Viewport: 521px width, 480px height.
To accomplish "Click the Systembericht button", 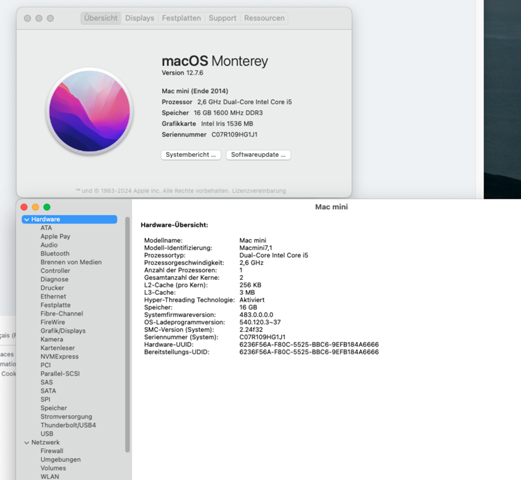I will tap(191, 155).
